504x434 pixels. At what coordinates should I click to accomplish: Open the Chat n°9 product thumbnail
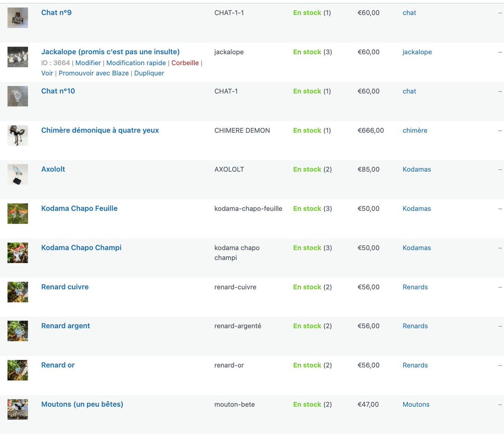tap(18, 18)
